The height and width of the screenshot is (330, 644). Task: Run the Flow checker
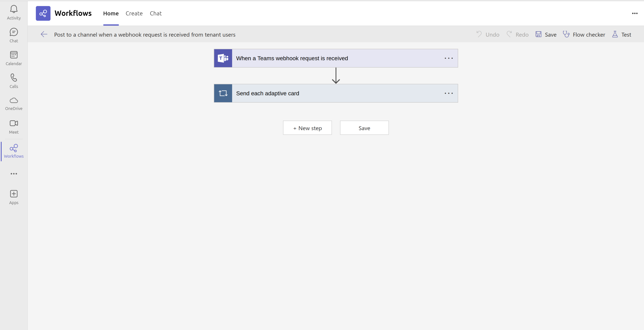tap(585, 34)
